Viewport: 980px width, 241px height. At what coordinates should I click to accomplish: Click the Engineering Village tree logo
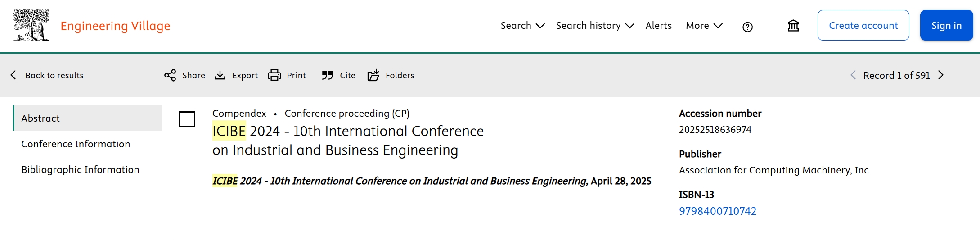pyautogui.click(x=31, y=26)
